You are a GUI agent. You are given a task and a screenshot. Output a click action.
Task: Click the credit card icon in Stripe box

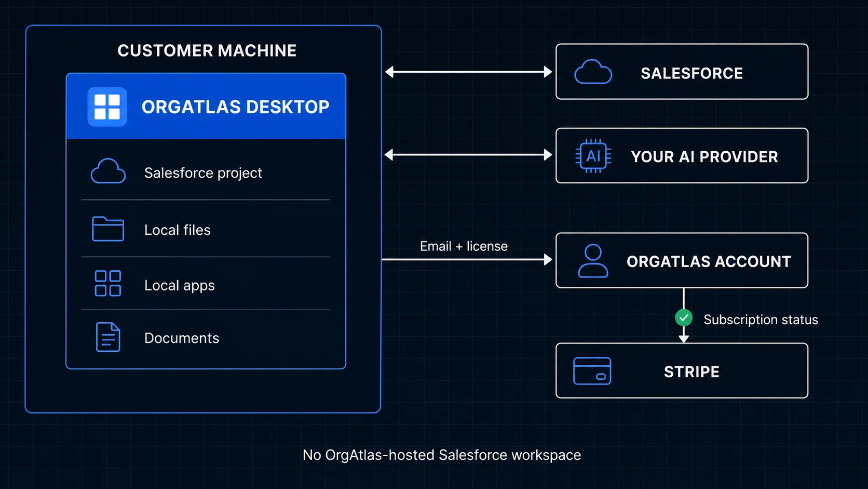592,371
